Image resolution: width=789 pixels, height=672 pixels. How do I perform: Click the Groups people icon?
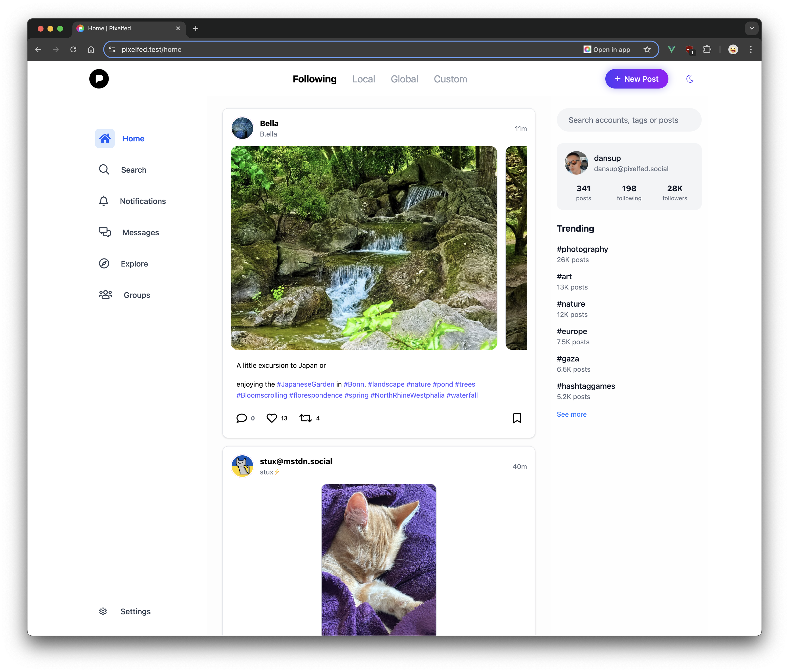click(105, 295)
